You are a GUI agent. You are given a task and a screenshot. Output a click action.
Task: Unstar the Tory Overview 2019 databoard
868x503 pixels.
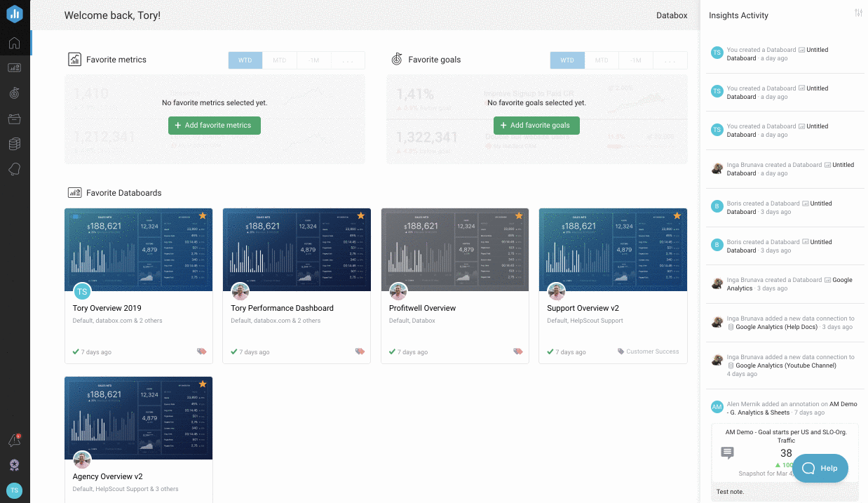[x=203, y=215]
